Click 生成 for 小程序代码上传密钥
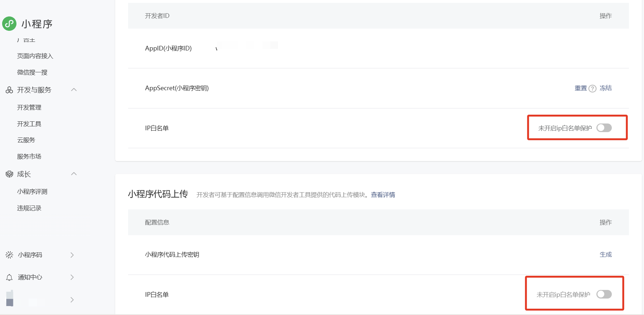 coord(606,255)
